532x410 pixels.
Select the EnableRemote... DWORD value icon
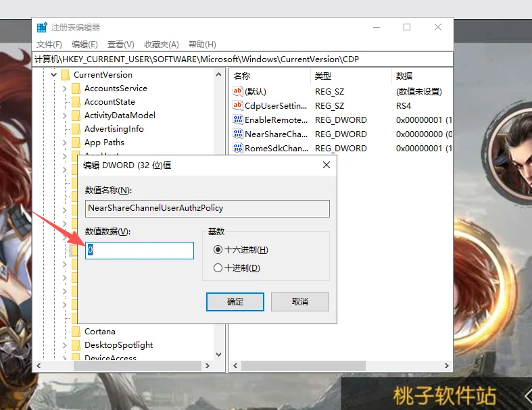coord(237,120)
